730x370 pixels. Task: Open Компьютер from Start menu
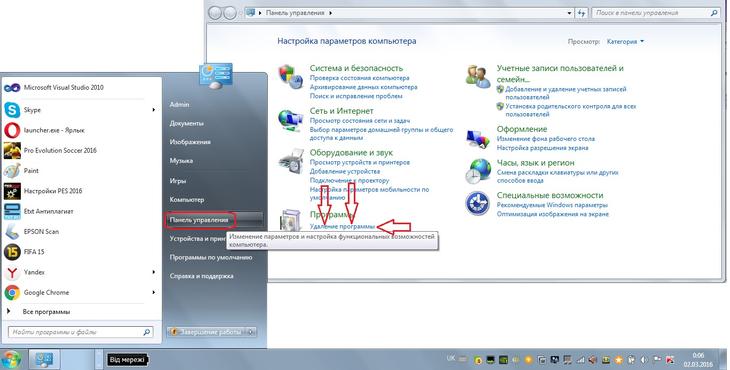coord(187,200)
